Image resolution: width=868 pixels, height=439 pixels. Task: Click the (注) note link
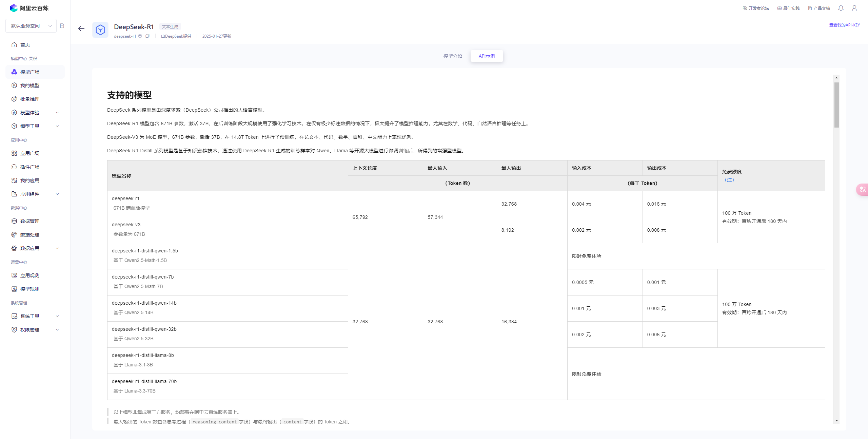[729, 180]
